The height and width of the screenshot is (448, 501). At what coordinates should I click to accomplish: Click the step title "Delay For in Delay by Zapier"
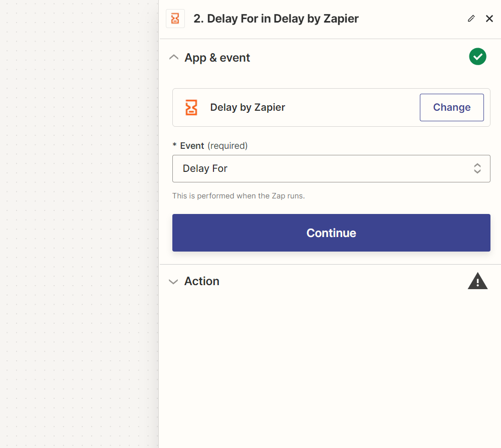[x=276, y=19]
